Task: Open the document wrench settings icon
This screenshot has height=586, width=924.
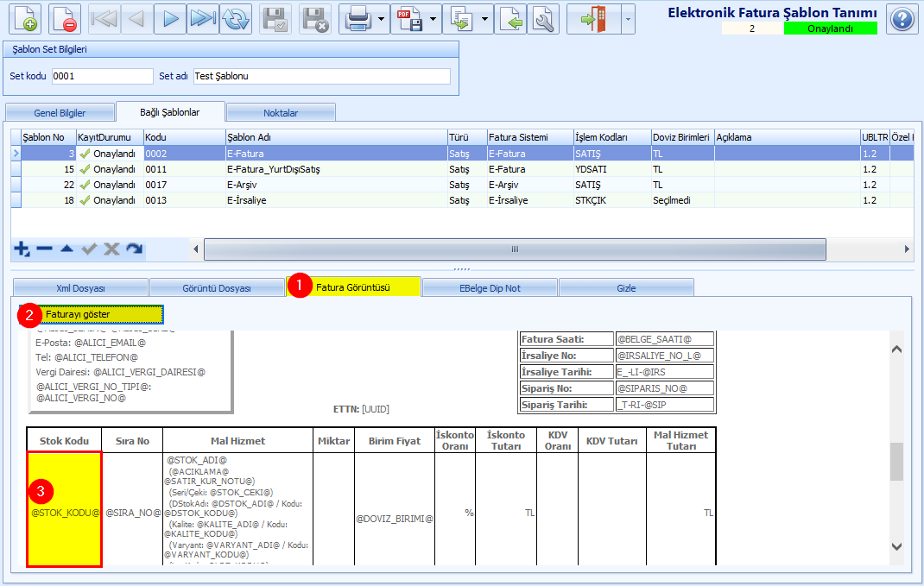Action: (x=542, y=19)
